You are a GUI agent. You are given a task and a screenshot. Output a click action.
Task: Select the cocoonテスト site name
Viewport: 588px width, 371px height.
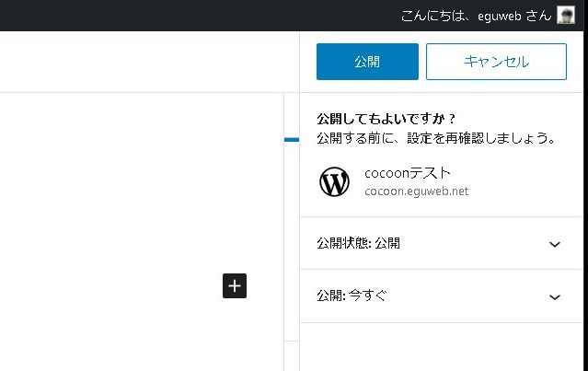click(x=407, y=173)
